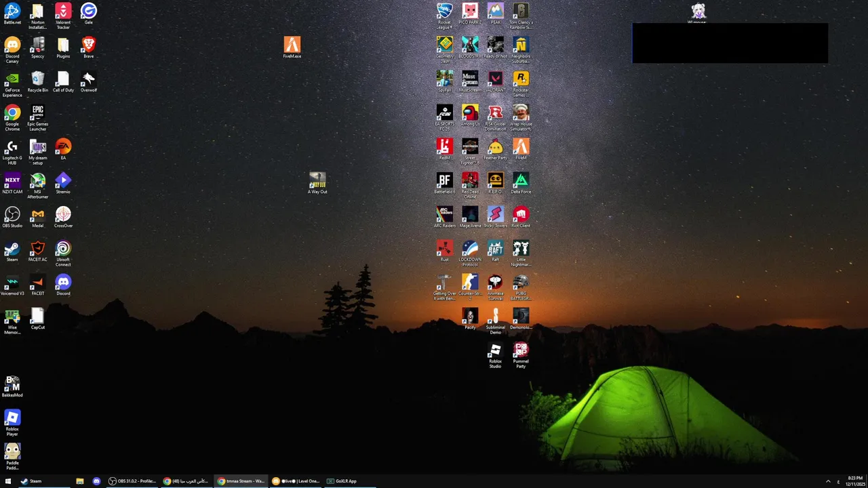Open the Battle.net desktop shortcut
The width and height of the screenshot is (868, 488).
coord(12,14)
